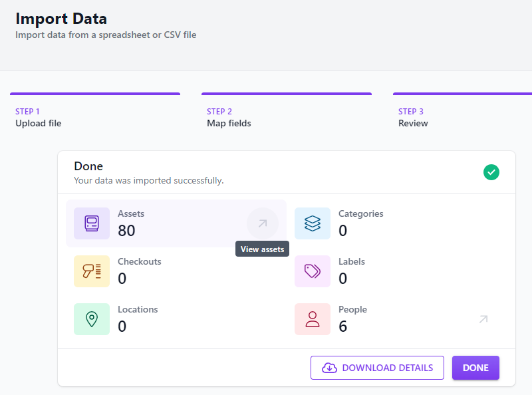532x395 pixels.
Task: Click the 'Import data from a spreadsheet or CSV file' subtitle
Action: pos(106,35)
